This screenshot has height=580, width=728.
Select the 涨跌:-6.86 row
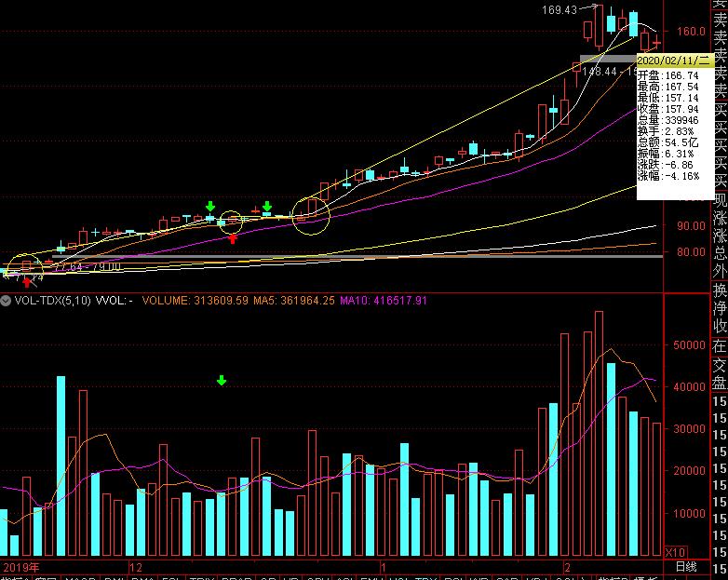pos(666,165)
